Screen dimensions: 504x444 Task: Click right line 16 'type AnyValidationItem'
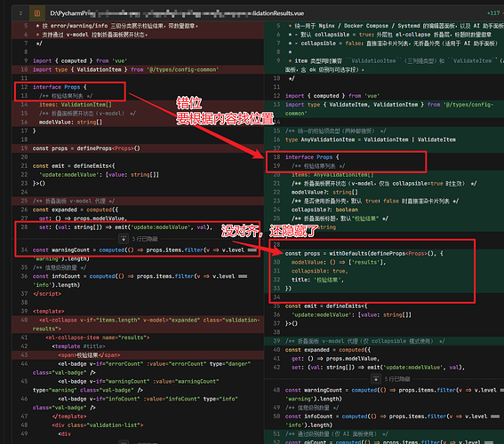[x=371, y=139]
